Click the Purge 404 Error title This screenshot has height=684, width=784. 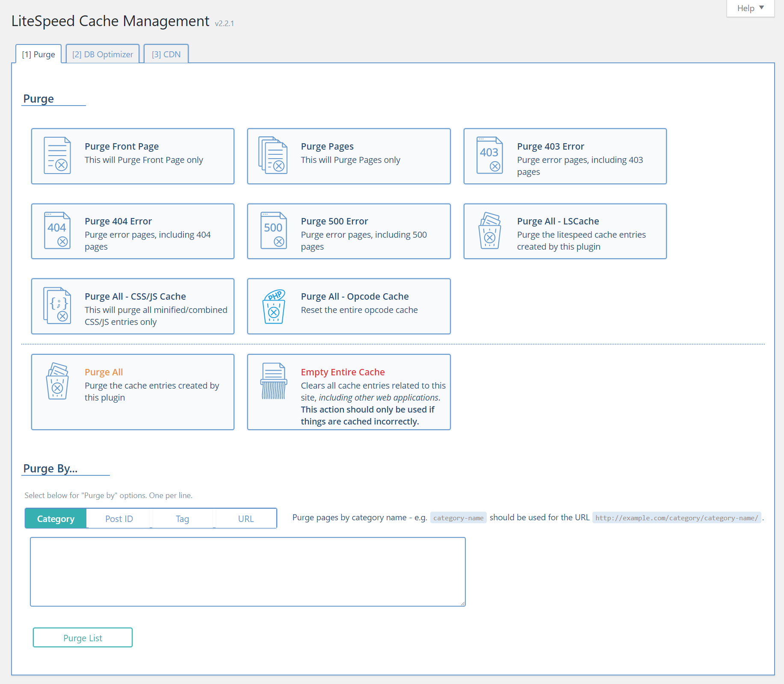click(118, 221)
